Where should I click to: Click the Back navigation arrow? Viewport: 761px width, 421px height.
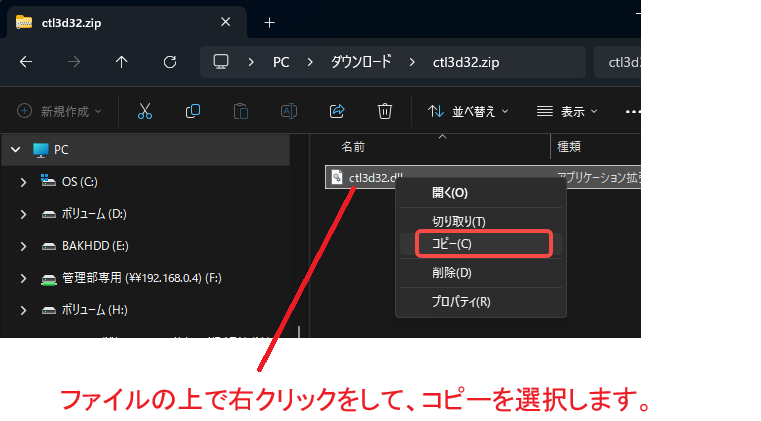[26, 62]
